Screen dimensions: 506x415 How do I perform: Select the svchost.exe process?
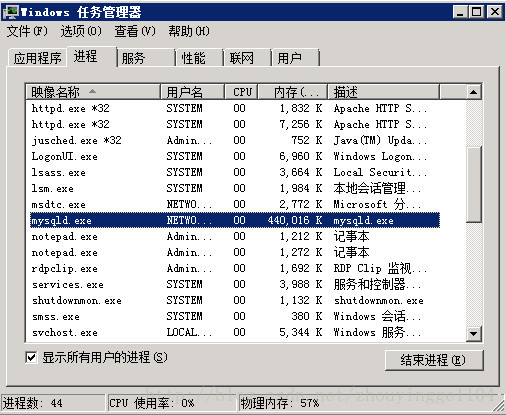[235, 332]
